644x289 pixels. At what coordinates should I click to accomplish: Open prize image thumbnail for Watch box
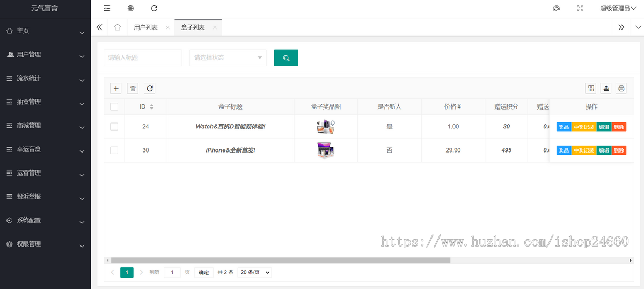pyautogui.click(x=325, y=127)
